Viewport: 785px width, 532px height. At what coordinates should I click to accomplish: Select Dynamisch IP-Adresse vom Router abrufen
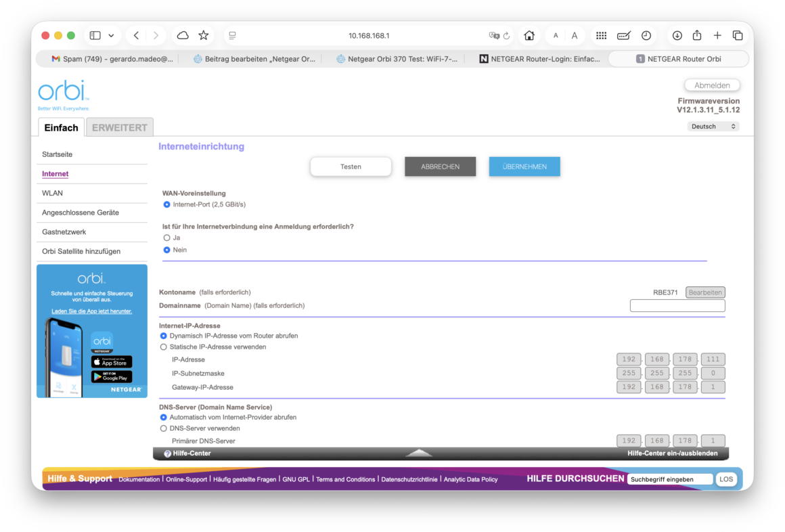click(163, 336)
